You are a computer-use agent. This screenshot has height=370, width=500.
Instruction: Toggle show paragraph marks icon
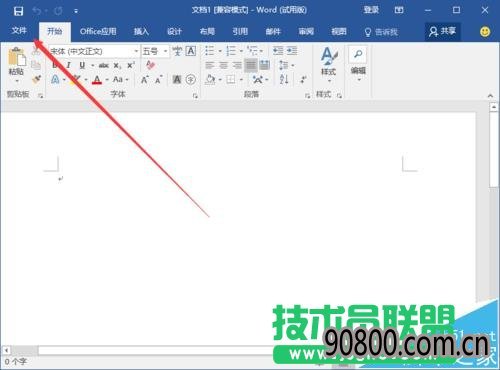coord(303,79)
